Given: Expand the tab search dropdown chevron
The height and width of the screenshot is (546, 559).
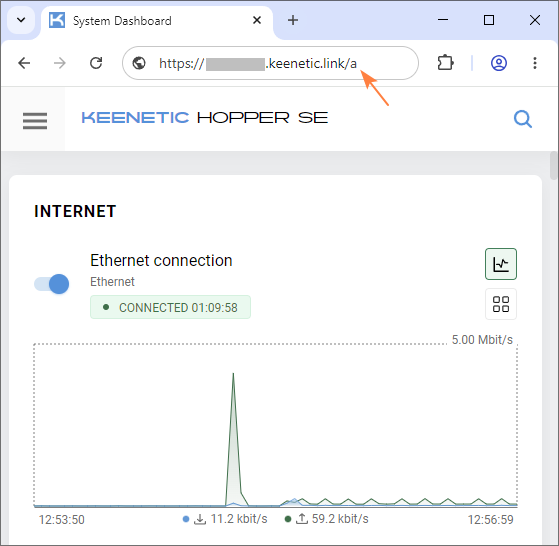Looking at the screenshot, I should pyautogui.click(x=21, y=20).
